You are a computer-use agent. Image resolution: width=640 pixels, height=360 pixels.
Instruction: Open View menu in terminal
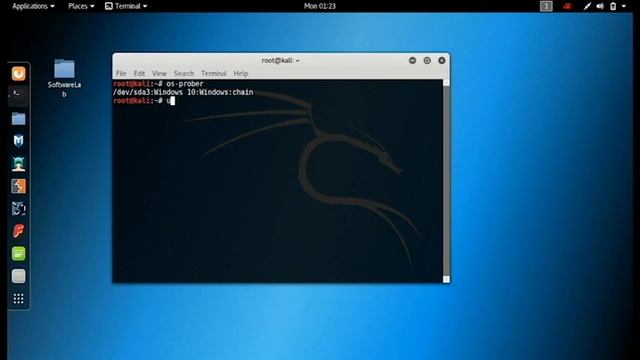click(x=159, y=73)
